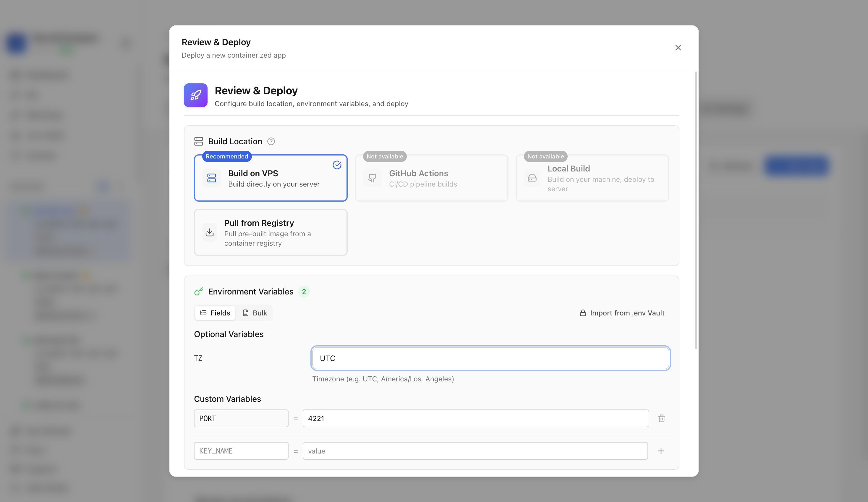Screen dimensions: 868x502
Task: Click 'Deploy a new containerized app' subtitle
Action: (234, 55)
